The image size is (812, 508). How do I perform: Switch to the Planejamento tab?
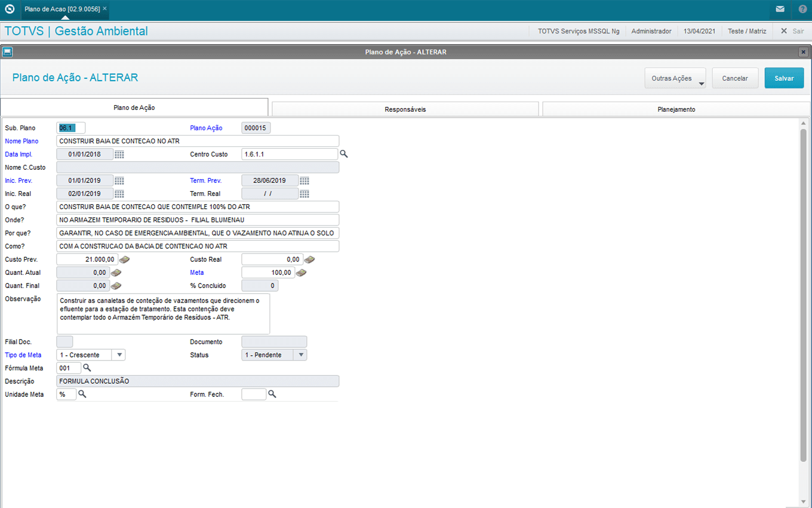(x=676, y=109)
